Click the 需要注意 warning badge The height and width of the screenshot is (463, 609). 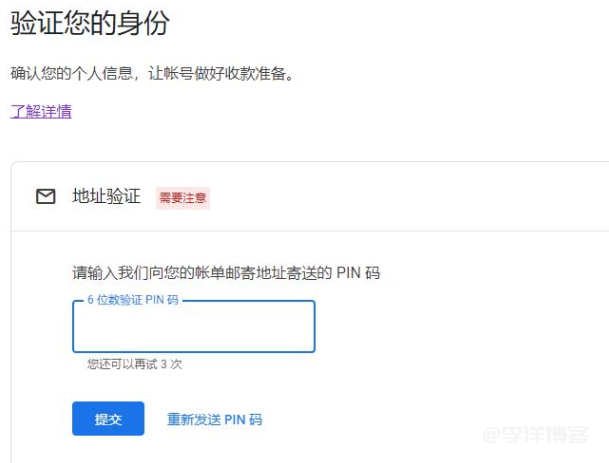(x=182, y=198)
